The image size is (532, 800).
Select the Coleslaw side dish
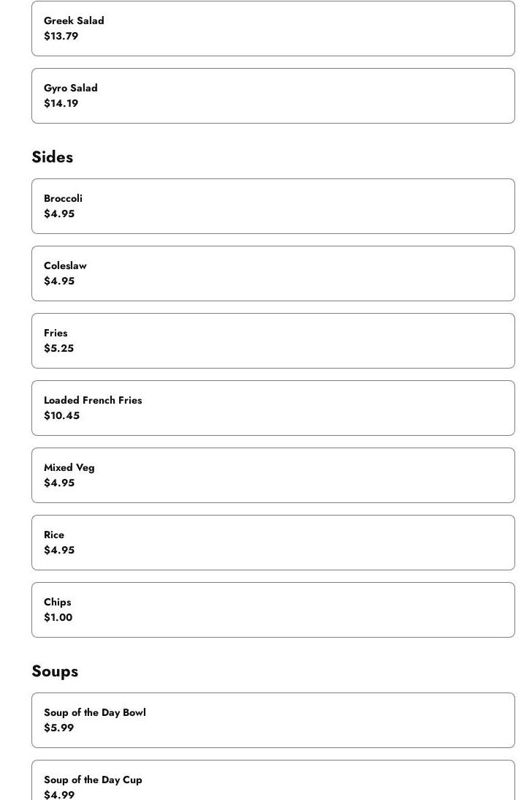coord(273,273)
